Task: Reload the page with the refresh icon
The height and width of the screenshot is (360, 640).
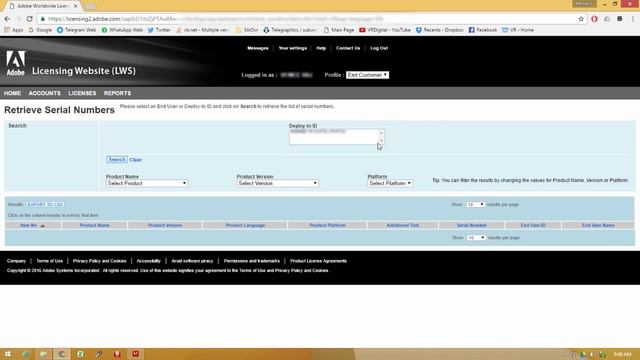Action: click(x=29, y=19)
